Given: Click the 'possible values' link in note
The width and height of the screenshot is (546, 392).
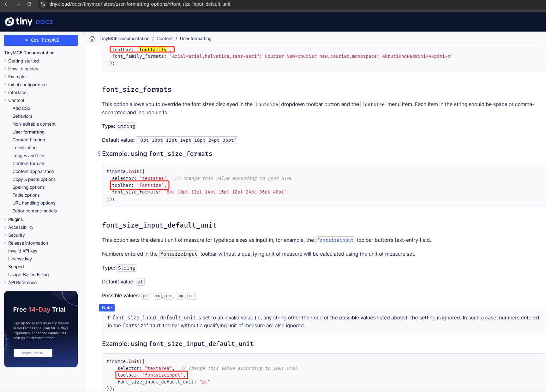Looking at the screenshot, I should 357,318.
